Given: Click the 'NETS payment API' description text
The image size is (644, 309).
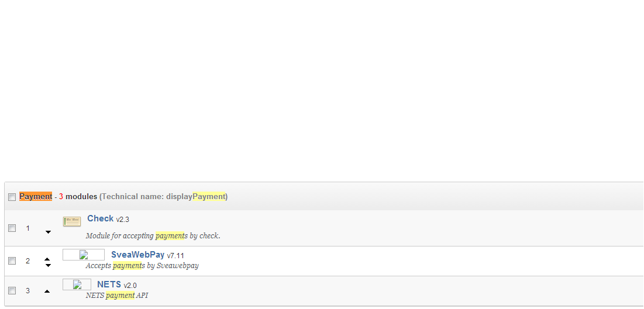Looking at the screenshot, I should pos(116,296).
